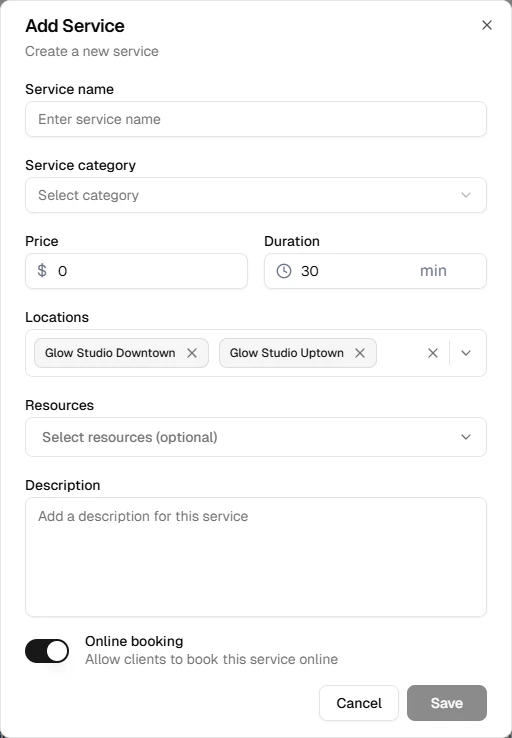Click the 'Add Service' dialog title
Image resolution: width=512 pixels, height=738 pixels.
coord(75,26)
